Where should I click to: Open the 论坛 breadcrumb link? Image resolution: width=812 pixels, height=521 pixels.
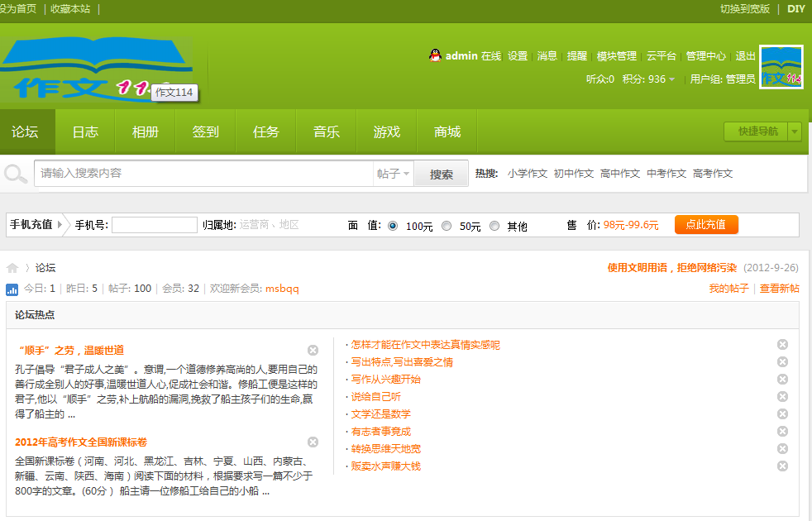click(45, 268)
